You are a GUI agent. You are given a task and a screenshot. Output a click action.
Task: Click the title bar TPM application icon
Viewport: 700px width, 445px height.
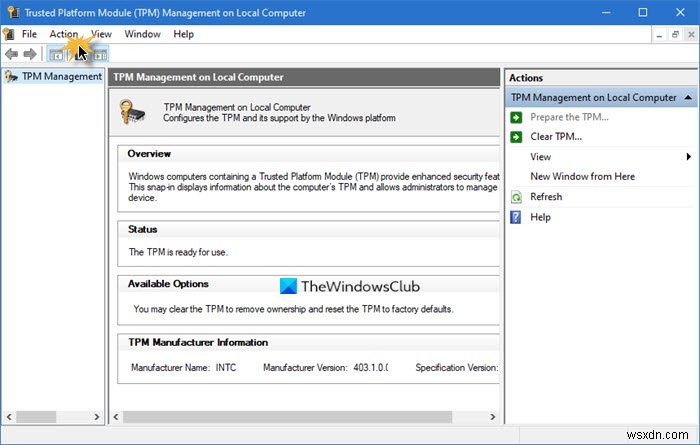[13, 12]
